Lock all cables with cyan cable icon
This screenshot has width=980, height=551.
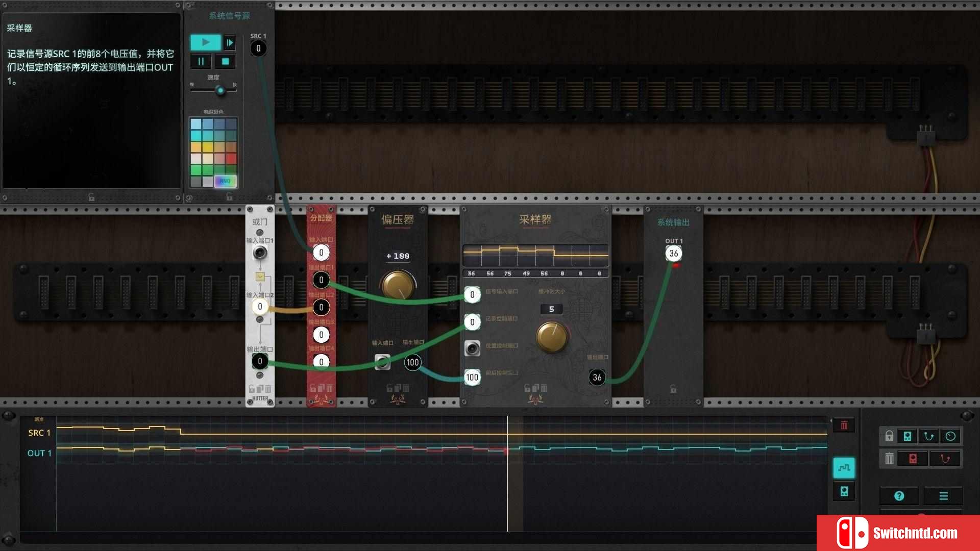click(x=929, y=436)
